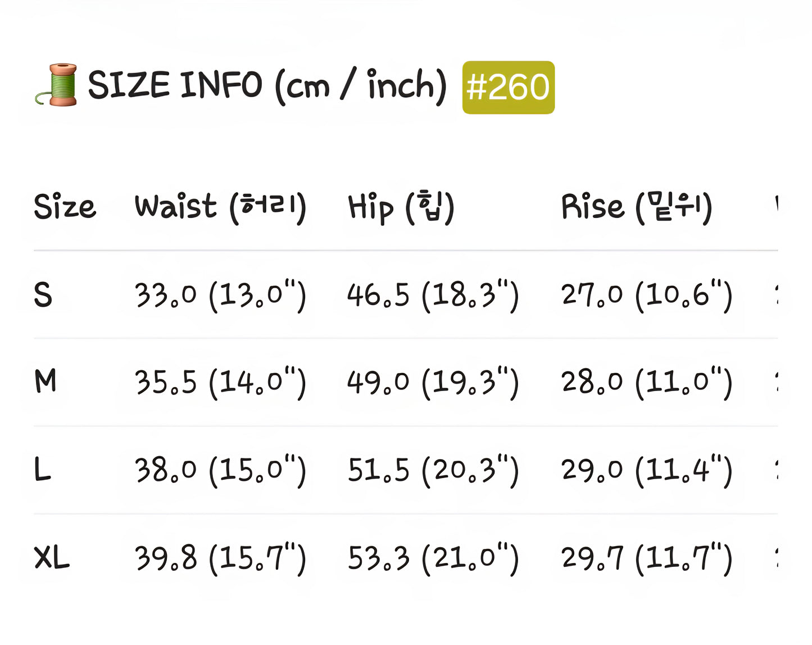The height and width of the screenshot is (645, 812).
Task: Click the Rise (밑위) column header
Action: [637, 207]
